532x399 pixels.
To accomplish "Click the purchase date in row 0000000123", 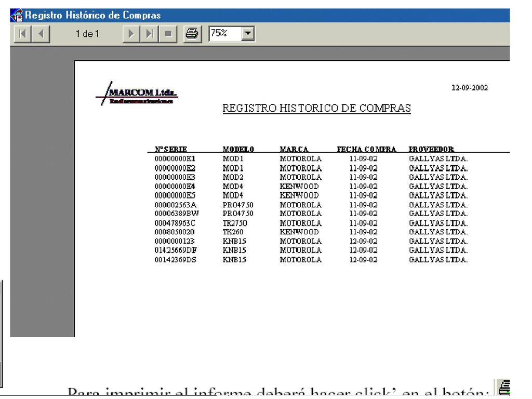I will [363, 241].
